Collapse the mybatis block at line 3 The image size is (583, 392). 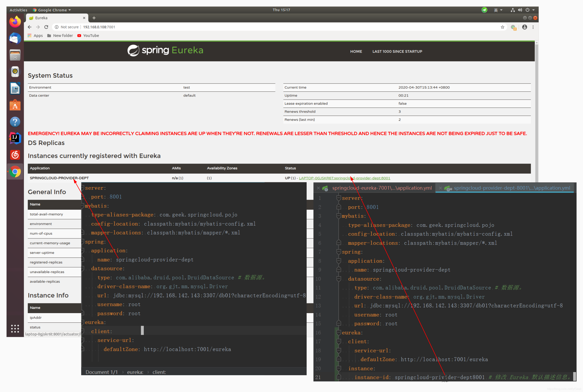(x=339, y=216)
